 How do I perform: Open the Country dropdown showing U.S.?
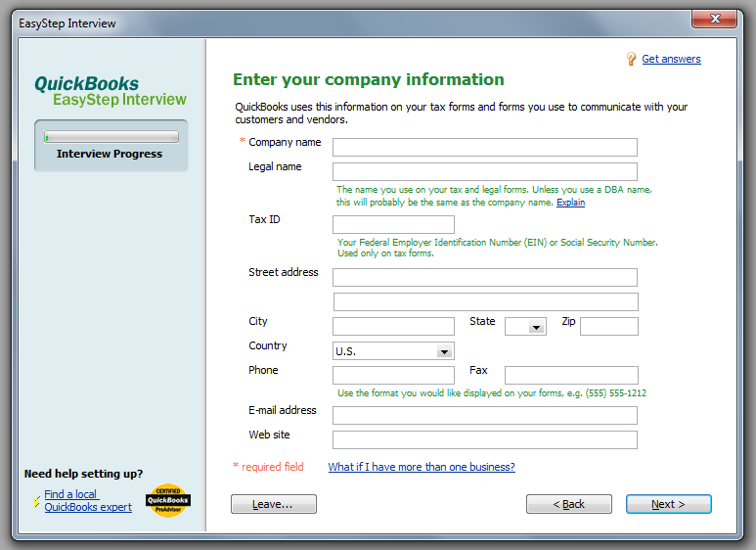click(x=393, y=351)
